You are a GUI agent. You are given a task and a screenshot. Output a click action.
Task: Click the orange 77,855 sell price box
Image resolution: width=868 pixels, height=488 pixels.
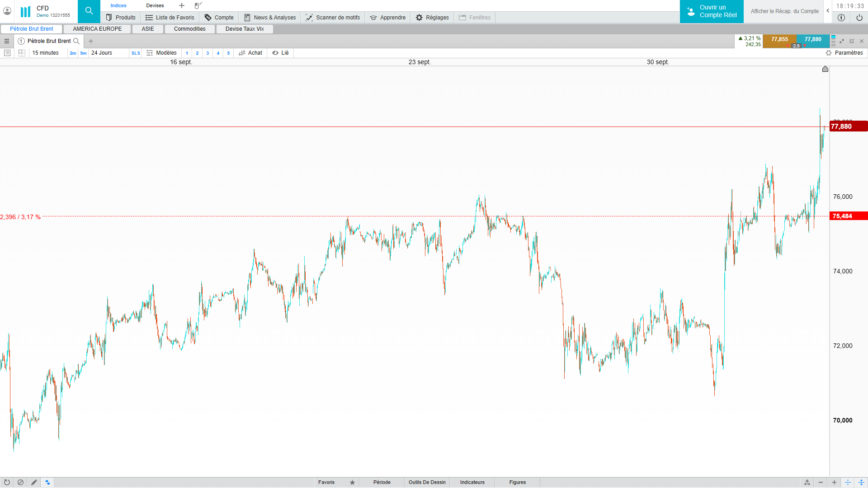point(779,40)
